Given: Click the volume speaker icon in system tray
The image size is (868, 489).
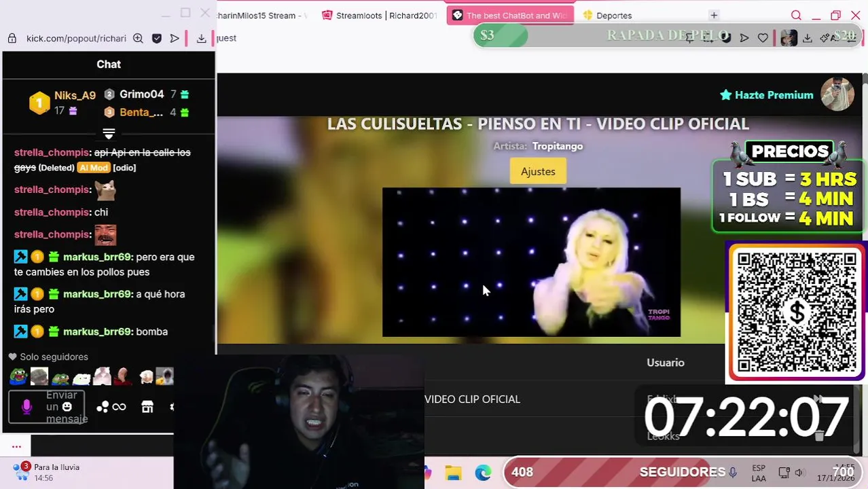Looking at the screenshot, I should coord(799,472).
